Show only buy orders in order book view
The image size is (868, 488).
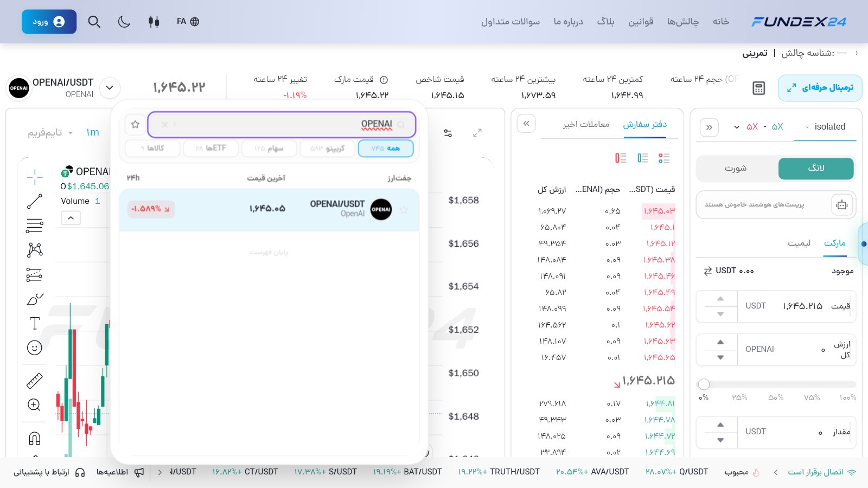coord(643,158)
